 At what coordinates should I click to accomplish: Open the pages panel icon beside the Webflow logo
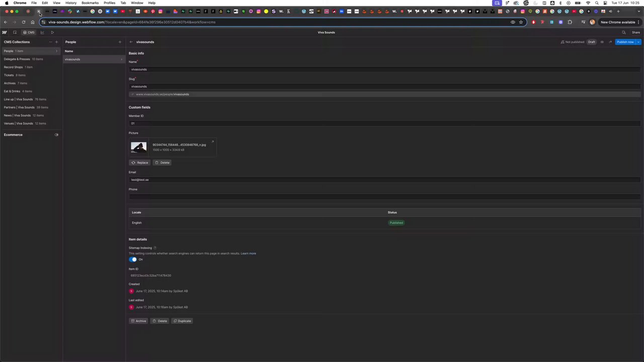[x=15, y=32]
